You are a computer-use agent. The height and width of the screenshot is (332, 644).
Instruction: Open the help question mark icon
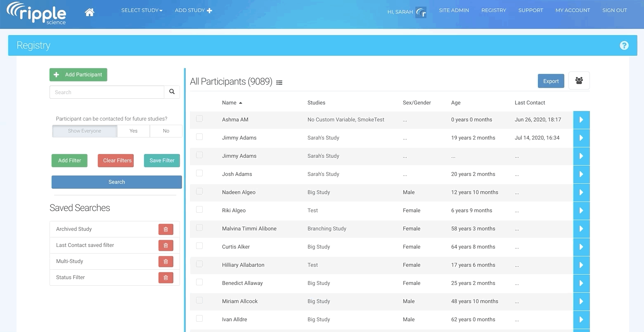click(x=624, y=45)
